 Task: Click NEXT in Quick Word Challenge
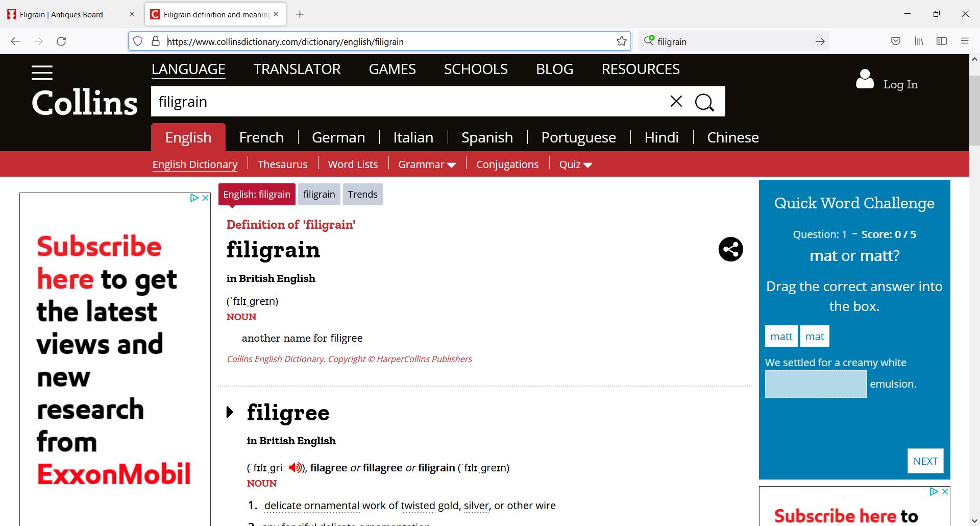pyautogui.click(x=925, y=461)
